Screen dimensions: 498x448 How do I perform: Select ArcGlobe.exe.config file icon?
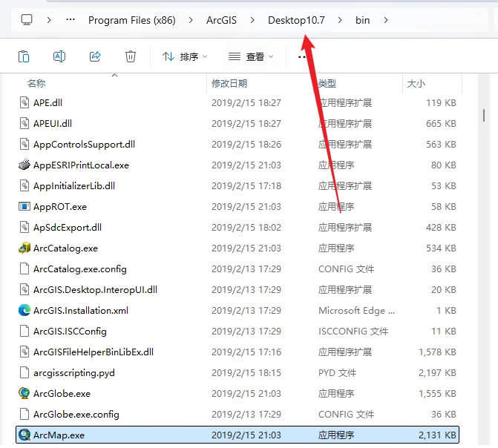[x=24, y=415]
